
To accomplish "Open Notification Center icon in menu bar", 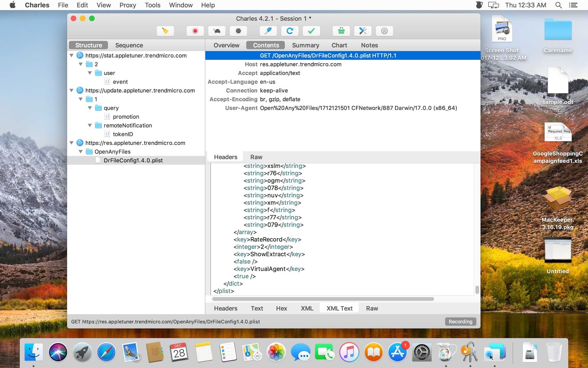I will click(x=573, y=5).
